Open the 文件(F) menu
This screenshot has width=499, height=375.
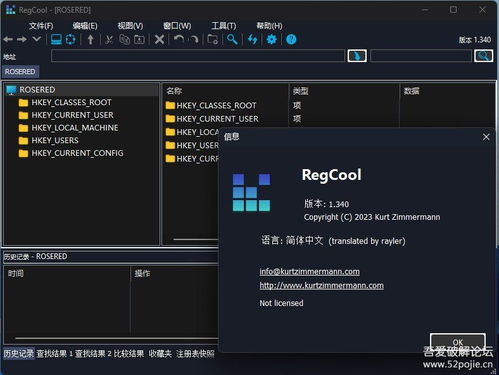click(x=41, y=26)
